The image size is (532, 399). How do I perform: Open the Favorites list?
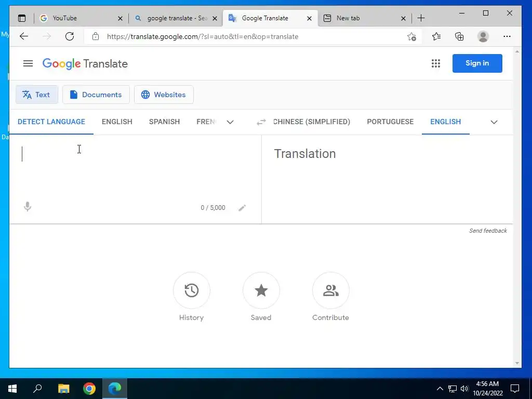click(436, 36)
